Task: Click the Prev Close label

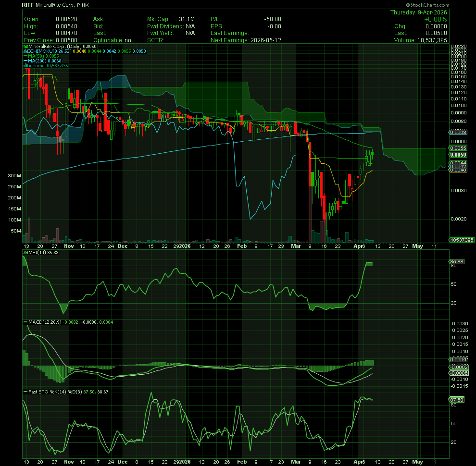Action: [39, 40]
